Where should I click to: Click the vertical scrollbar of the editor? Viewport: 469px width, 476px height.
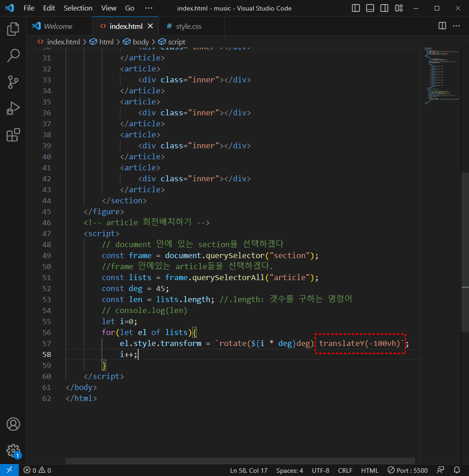tap(465, 252)
